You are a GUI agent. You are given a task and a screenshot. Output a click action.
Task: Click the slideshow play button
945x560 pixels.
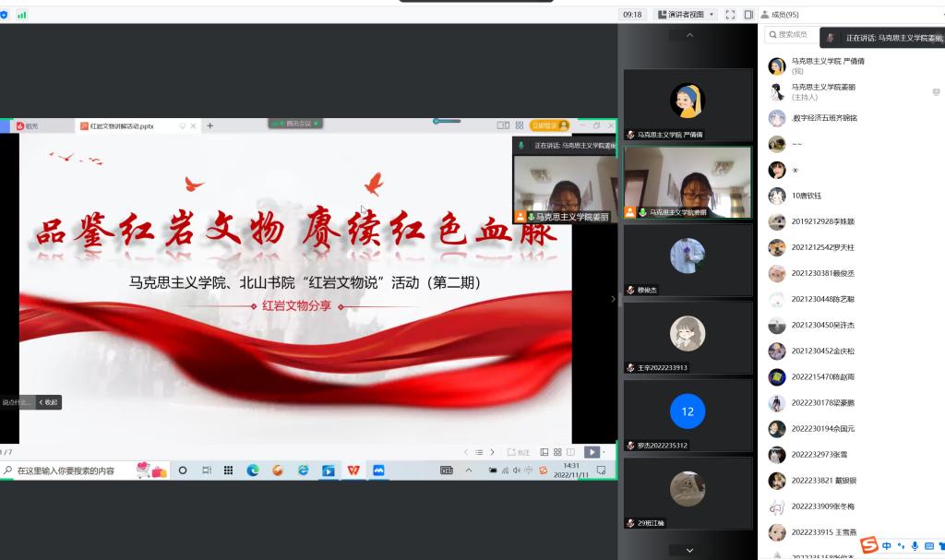coord(592,452)
